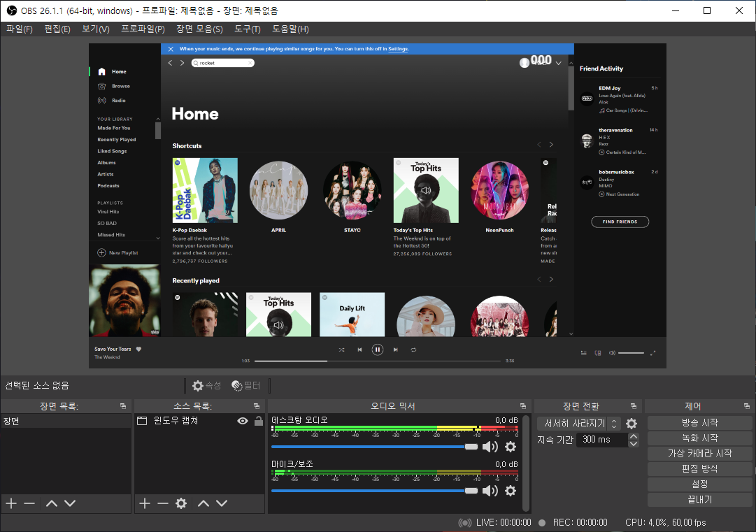Toggle lock on 윈도우 캡쳐 source
The width and height of the screenshot is (756, 532).
point(259,421)
